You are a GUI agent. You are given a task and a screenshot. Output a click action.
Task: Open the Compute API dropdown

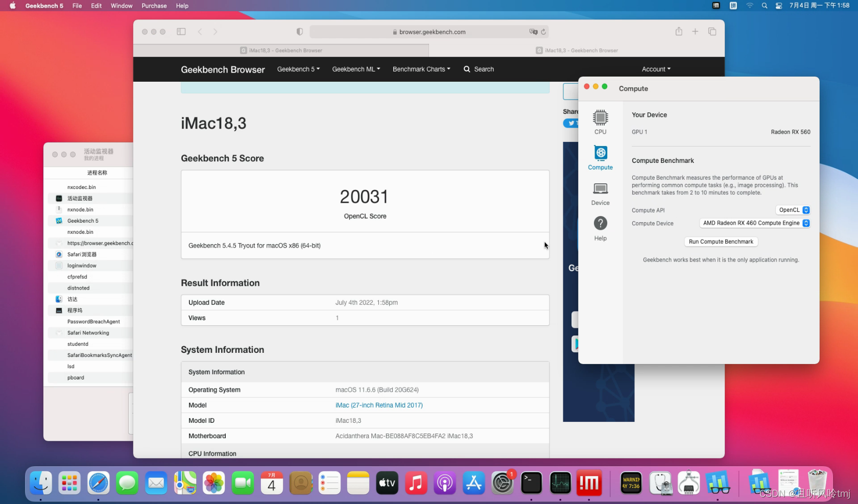point(792,210)
